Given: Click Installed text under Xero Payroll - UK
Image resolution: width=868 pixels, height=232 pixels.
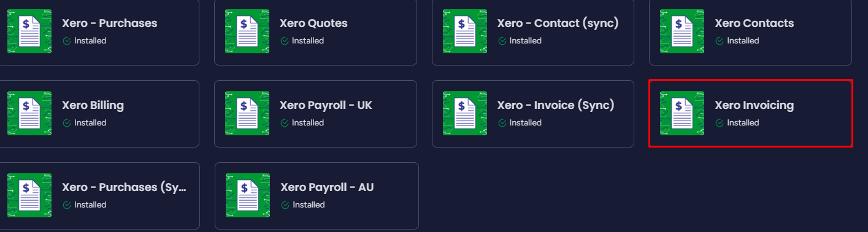Looking at the screenshot, I should pyautogui.click(x=308, y=123).
